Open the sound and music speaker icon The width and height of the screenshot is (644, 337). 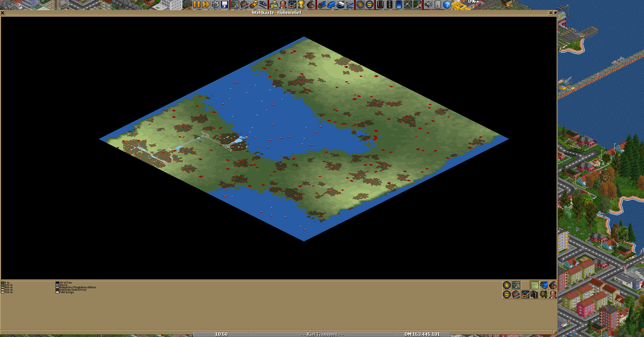point(428,4)
